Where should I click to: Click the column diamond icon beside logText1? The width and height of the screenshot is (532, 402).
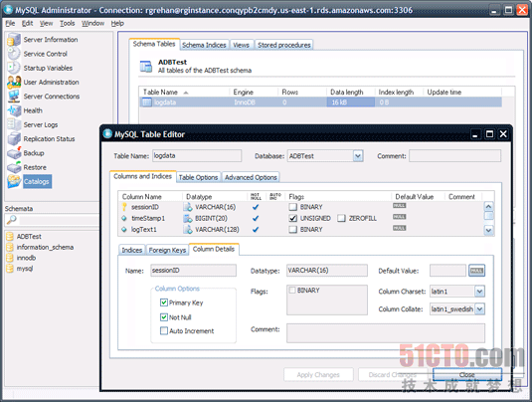coord(124,230)
